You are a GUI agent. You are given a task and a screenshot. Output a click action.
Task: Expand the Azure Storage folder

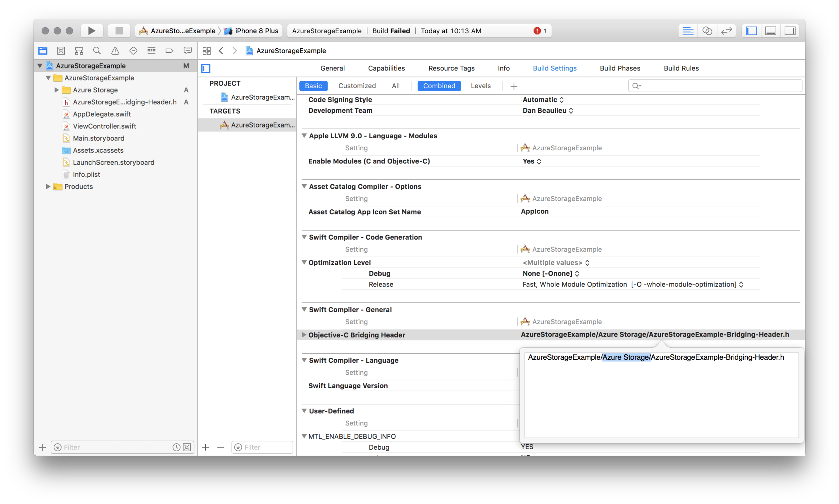(56, 90)
